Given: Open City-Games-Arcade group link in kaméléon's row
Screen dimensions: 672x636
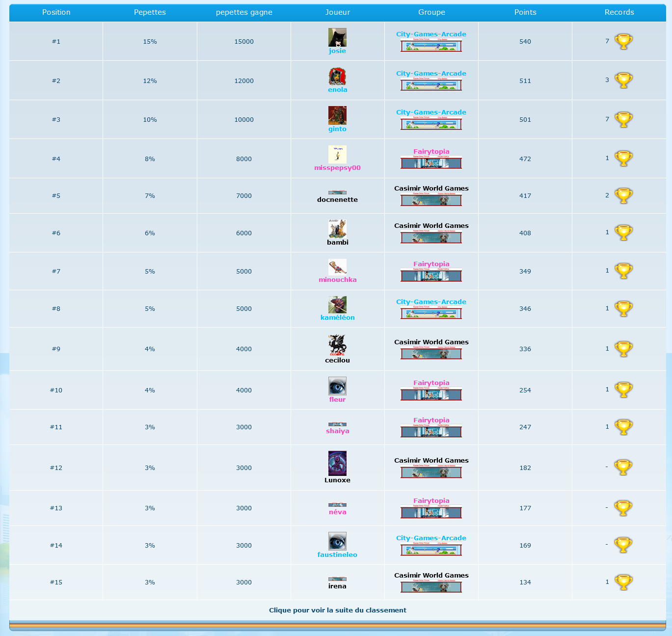Looking at the screenshot, I should (x=431, y=302).
